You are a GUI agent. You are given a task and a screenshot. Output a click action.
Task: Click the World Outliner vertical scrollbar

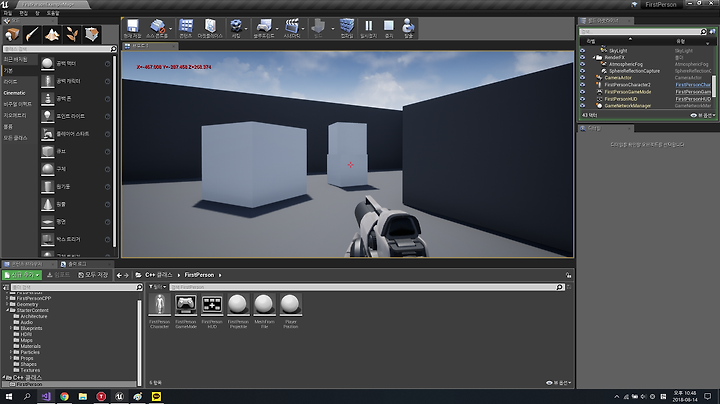(714, 87)
